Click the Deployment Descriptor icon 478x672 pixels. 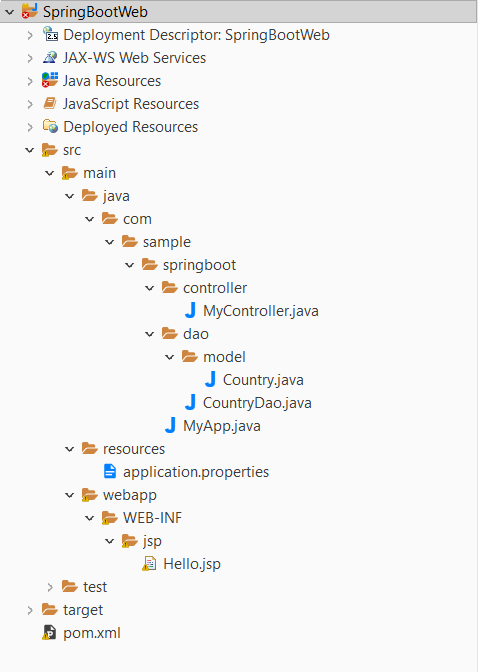click(50, 34)
